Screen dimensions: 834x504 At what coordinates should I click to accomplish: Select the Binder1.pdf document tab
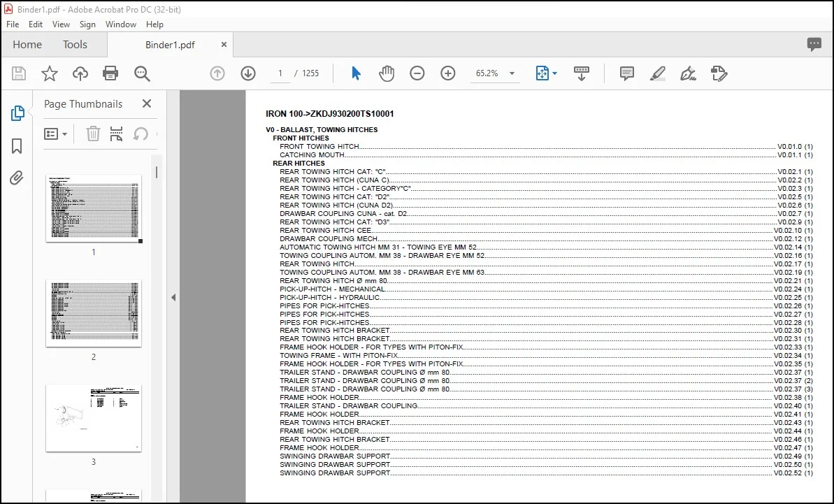click(170, 45)
